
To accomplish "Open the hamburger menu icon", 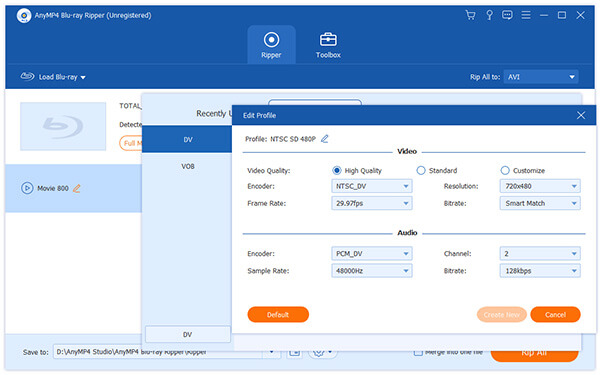I will coord(526,15).
